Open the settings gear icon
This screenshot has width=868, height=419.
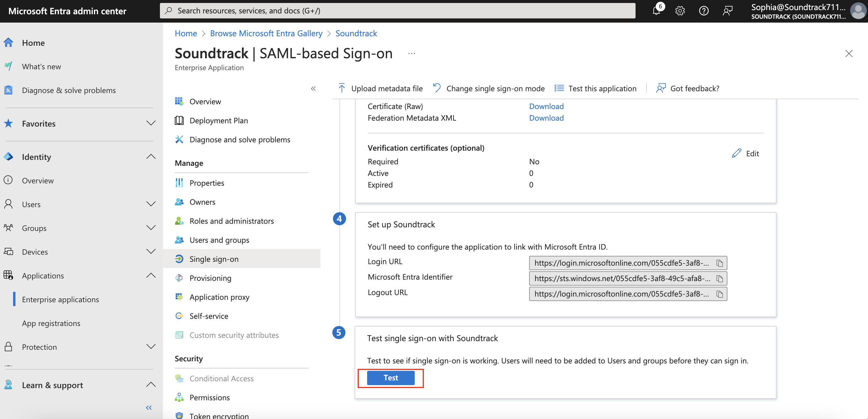click(680, 11)
